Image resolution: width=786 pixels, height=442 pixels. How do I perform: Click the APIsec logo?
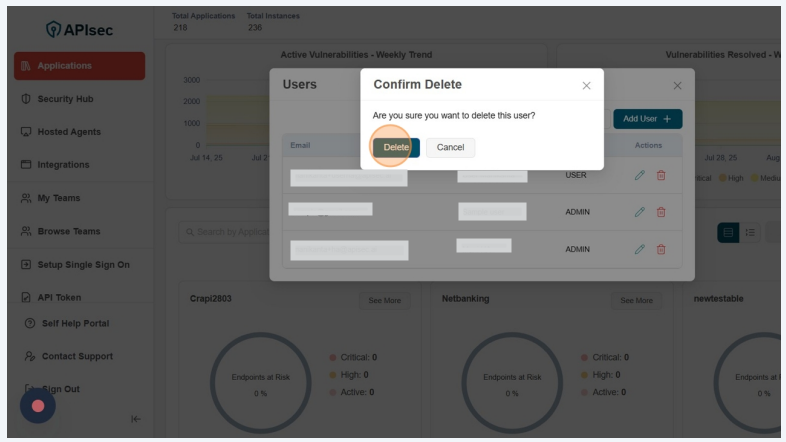pos(79,30)
